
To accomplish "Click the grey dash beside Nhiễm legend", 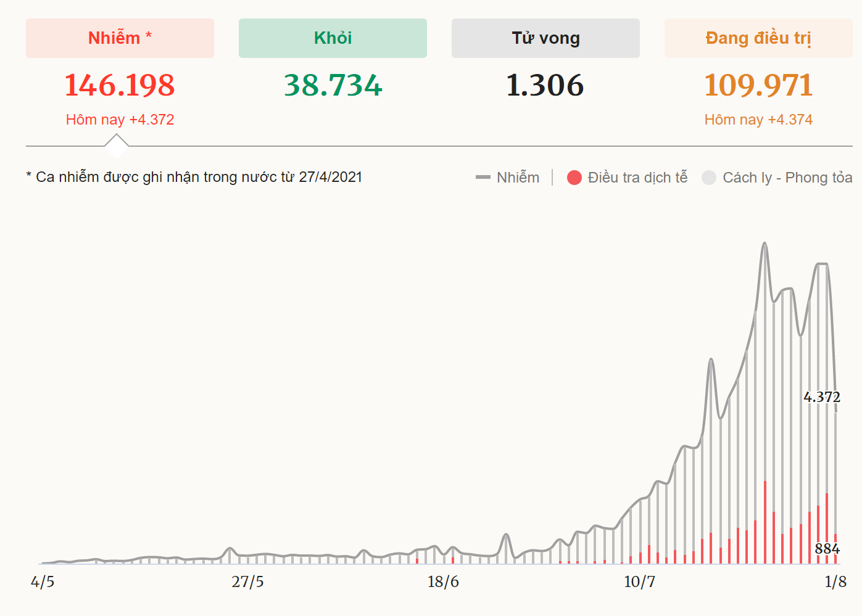I will click(483, 178).
